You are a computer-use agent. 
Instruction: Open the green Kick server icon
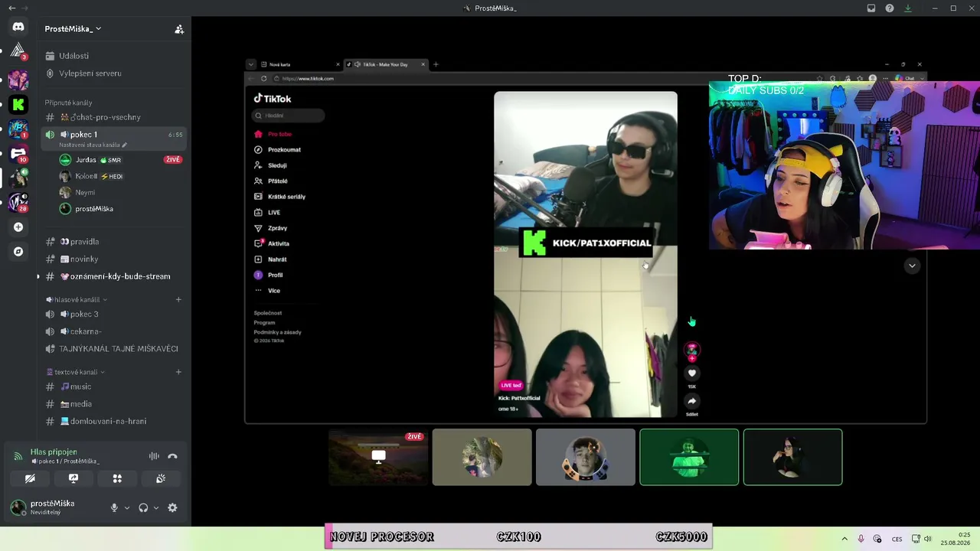tap(18, 104)
